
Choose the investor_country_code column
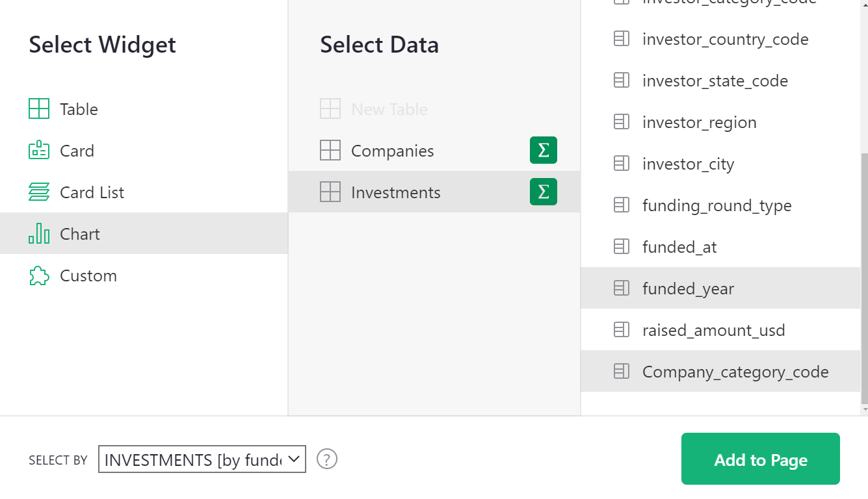click(x=725, y=39)
